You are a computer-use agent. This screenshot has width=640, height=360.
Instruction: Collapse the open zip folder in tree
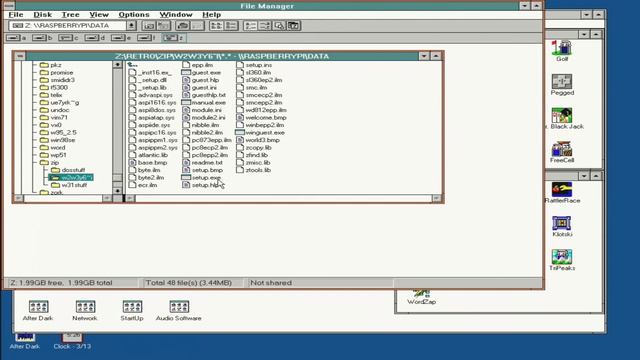[x=49, y=162]
